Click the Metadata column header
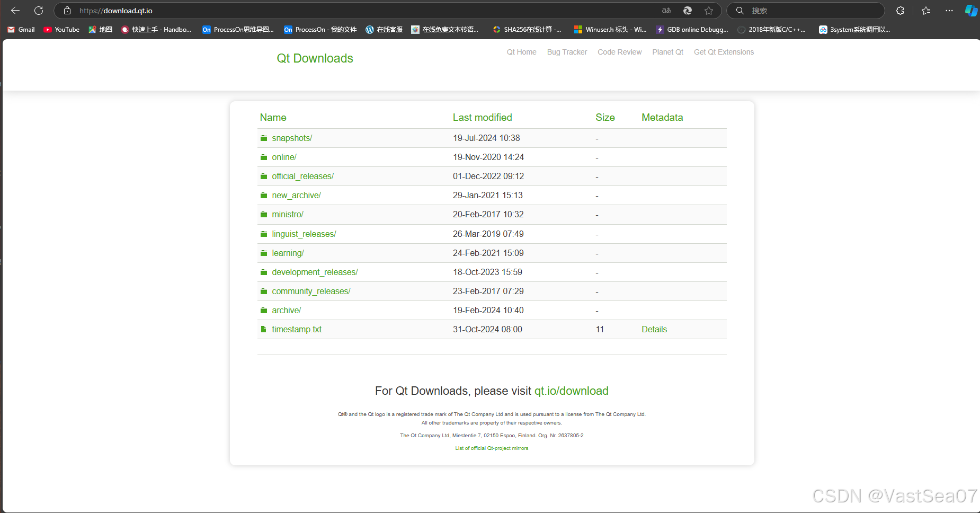Screen dimensions: 980x513 click(x=663, y=118)
